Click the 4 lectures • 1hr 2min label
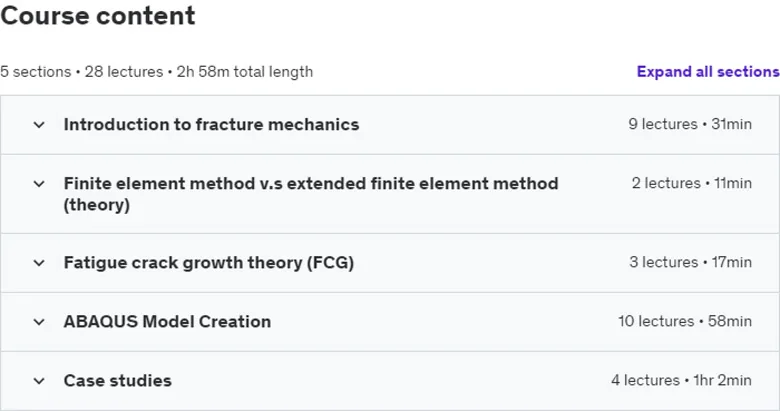780x411 pixels. tap(682, 381)
